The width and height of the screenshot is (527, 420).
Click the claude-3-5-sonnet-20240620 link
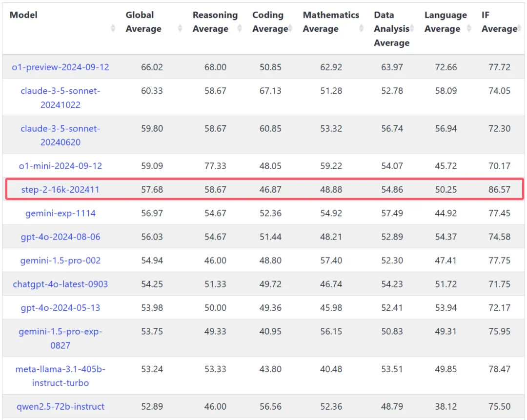click(x=61, y=135)
